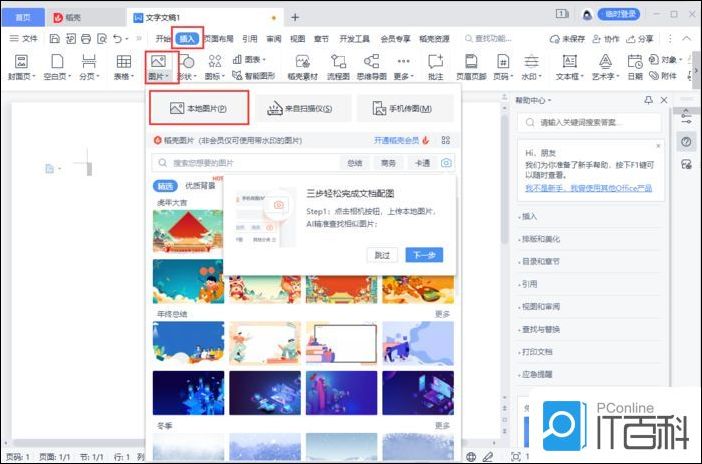
Task: Click the help center keyword search field
Action: pos(589,122)
